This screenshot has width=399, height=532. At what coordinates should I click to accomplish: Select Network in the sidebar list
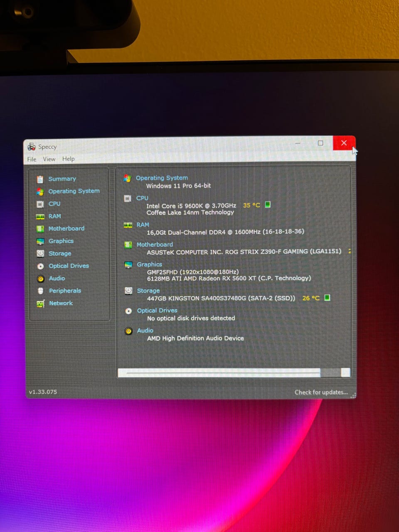(x=61, y=303)
